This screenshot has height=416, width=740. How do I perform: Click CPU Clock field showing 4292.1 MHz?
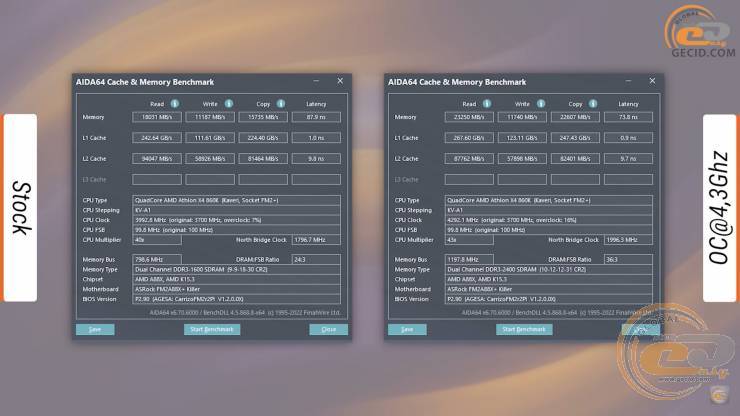pos(549,220)
